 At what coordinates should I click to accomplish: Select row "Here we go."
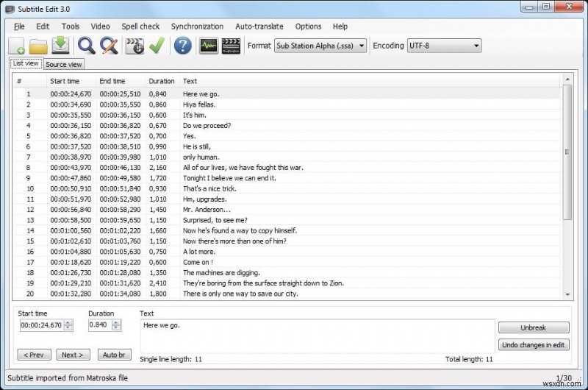click(x=287, y=94)
